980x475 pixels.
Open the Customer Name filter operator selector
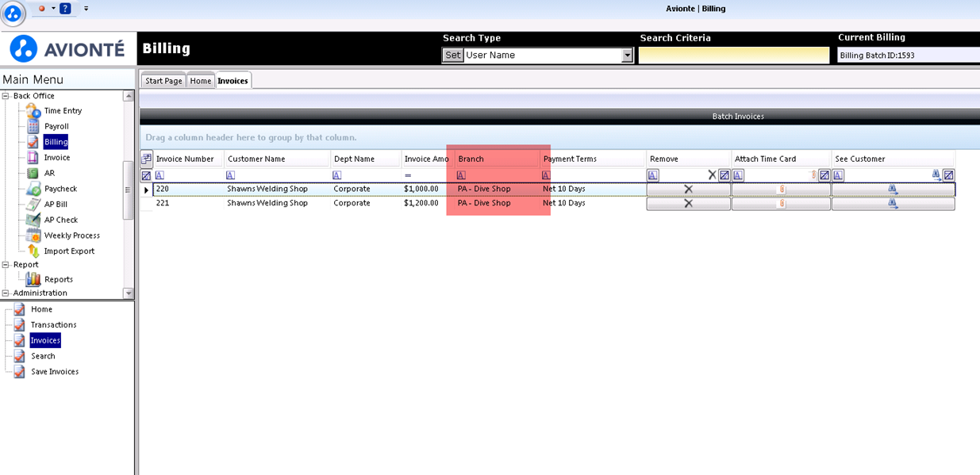[x=231, y=175]
